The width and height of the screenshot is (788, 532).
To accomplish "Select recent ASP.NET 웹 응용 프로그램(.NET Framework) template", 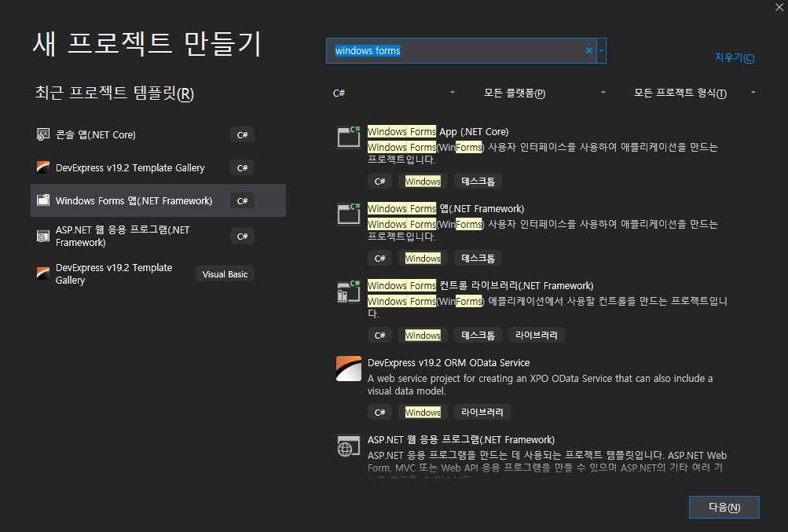I will click(158, 237).
